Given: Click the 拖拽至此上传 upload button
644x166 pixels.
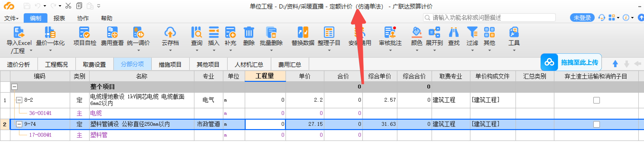Looking at the screenshot, I should (571, 62).
